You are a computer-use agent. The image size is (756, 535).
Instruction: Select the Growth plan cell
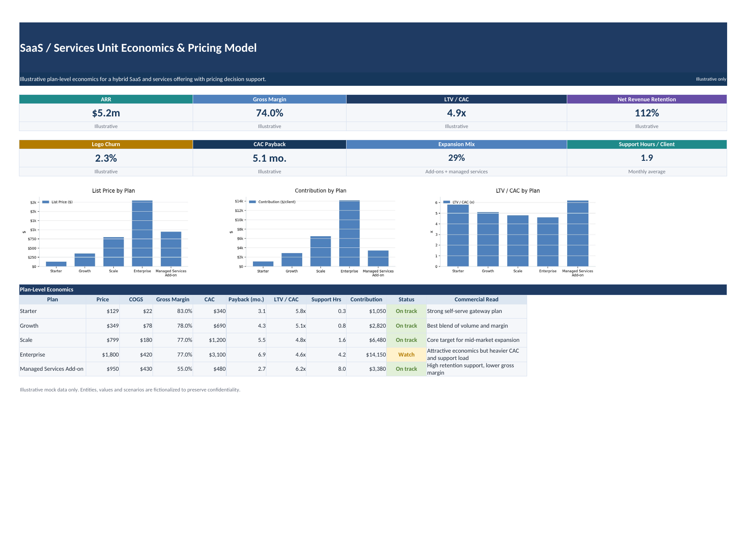pos(53,326)
